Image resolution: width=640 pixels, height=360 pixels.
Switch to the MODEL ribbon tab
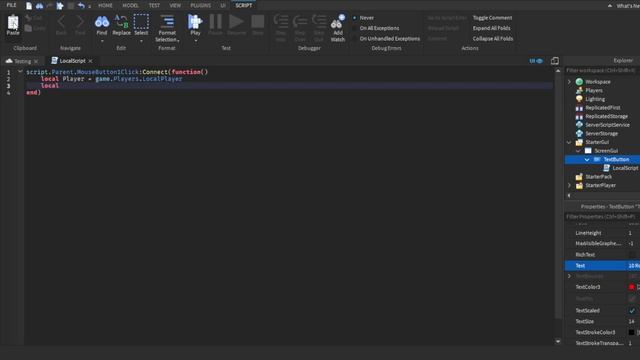tap(130, 5)
